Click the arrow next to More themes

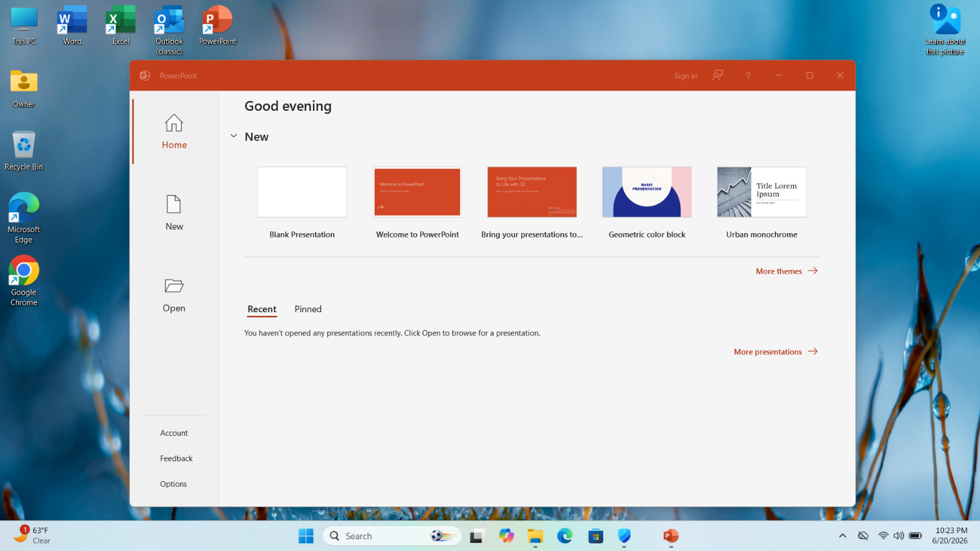(813, 271)
